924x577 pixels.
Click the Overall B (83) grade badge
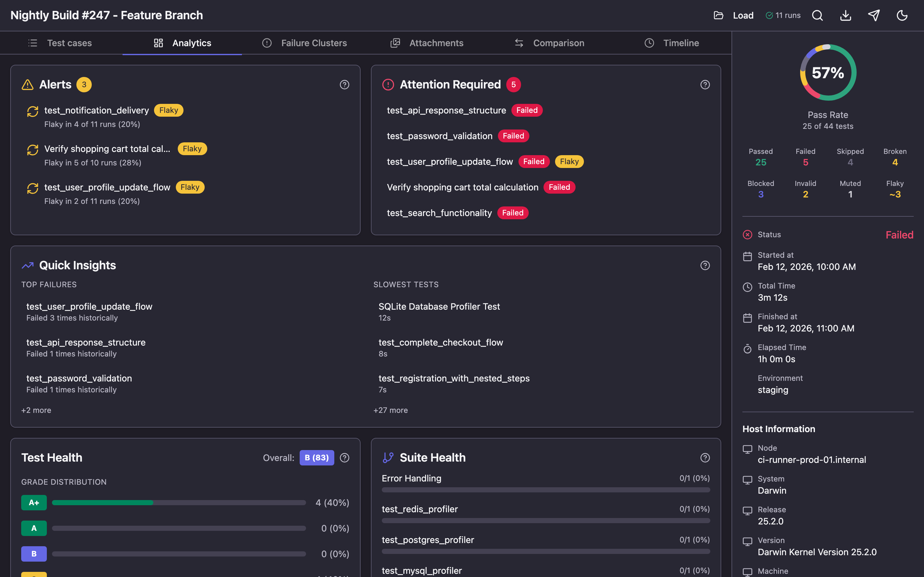[317, 457]
